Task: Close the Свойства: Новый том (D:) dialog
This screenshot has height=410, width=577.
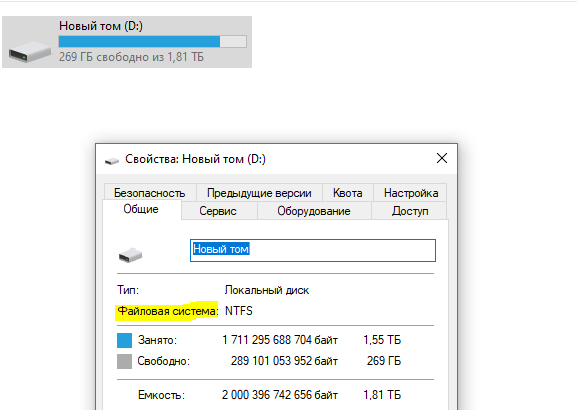Action: [x=442, y=158]
